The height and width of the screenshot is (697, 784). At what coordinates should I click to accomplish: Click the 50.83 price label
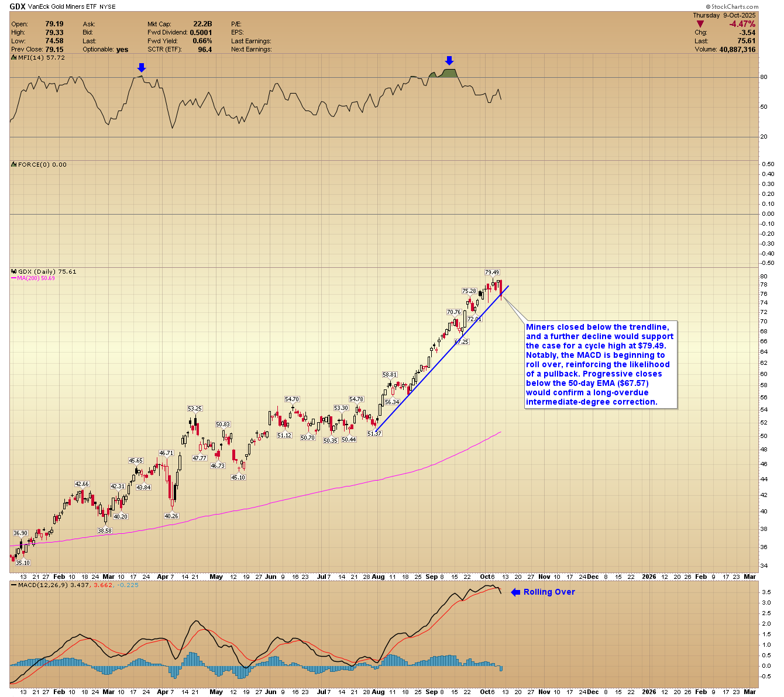coord(223,425)
